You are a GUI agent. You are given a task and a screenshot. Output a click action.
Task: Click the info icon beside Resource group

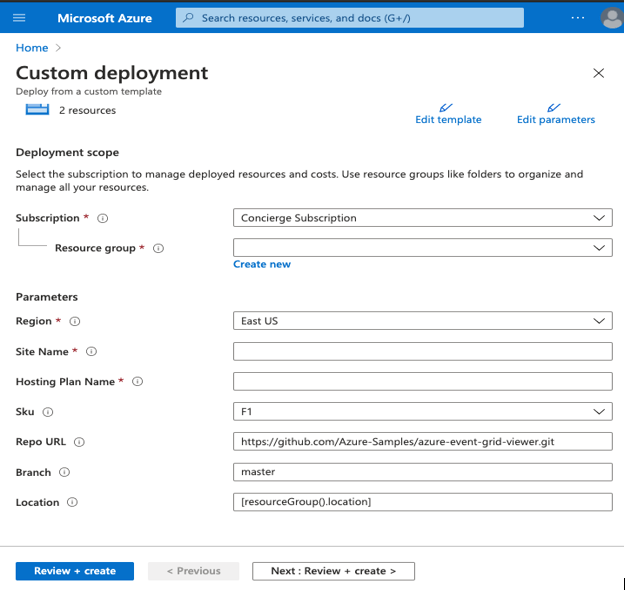[x=158, y=248]
